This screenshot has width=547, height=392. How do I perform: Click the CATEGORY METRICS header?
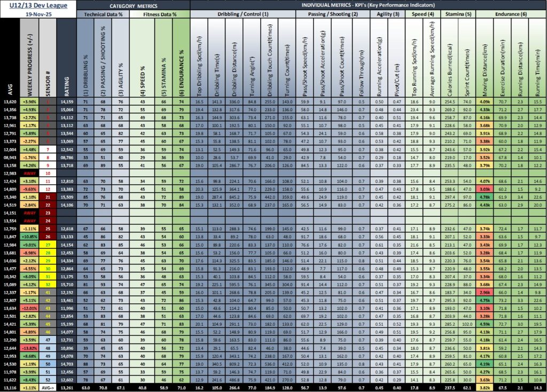click(132, 5)
